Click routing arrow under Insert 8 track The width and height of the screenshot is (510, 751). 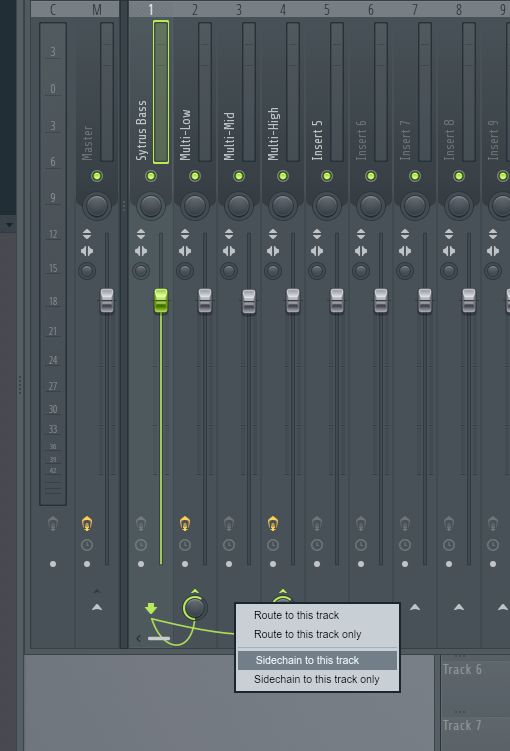click(x=459, y=607)
